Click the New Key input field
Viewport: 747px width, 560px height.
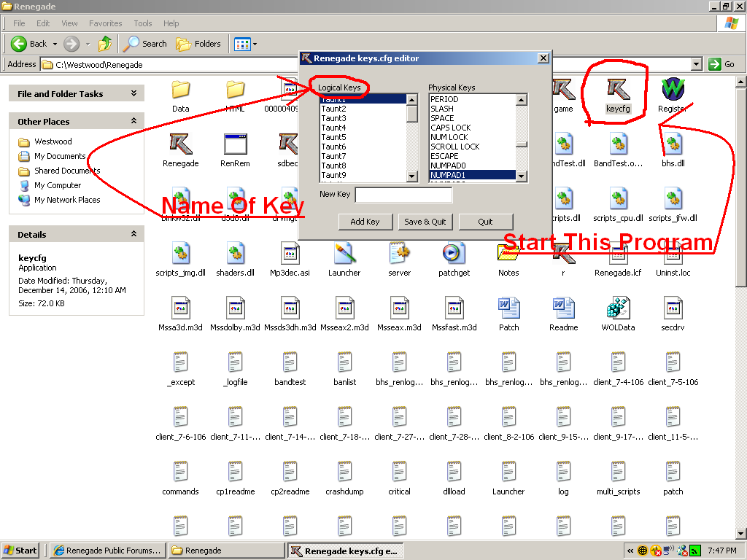(403, 195)
